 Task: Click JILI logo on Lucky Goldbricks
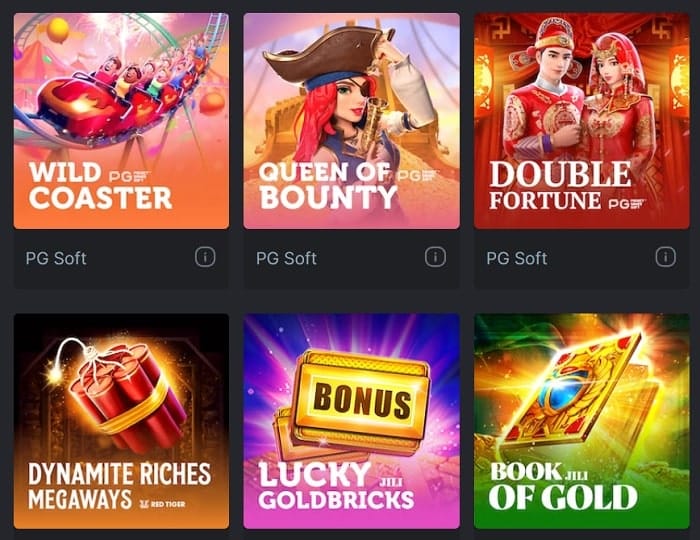click(x=391, y=482)
